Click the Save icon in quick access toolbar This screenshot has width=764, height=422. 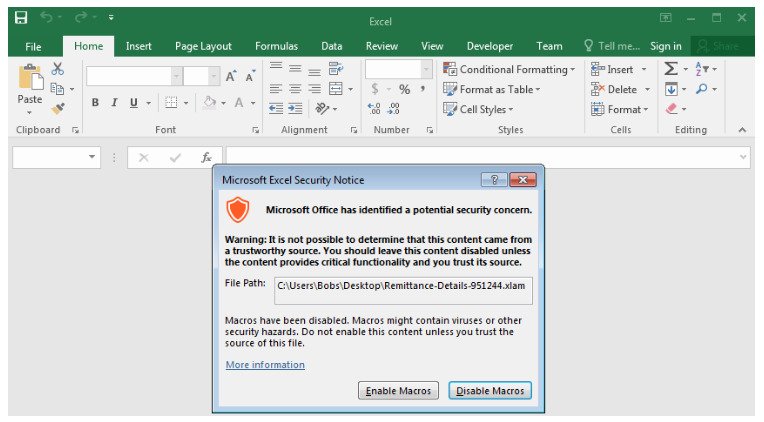(21, 18)
